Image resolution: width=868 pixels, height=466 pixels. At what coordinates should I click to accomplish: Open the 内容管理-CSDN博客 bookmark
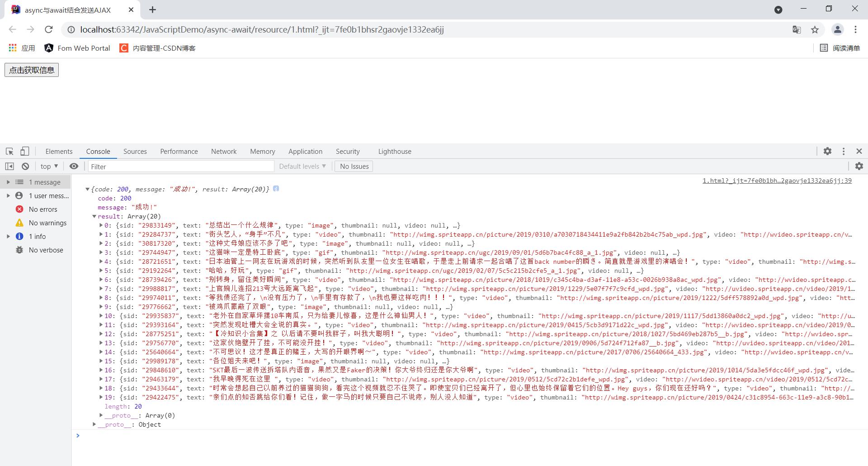pyautogui.click(x=158, y=48)
